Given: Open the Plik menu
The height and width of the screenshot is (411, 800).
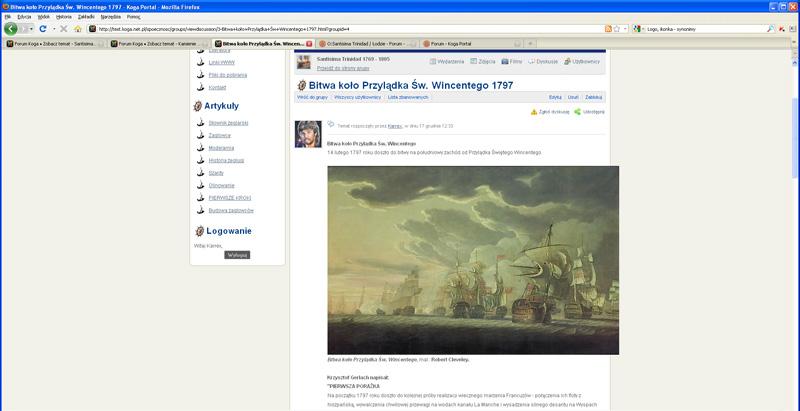Looking at the screenshot, I should click(7, 17).
